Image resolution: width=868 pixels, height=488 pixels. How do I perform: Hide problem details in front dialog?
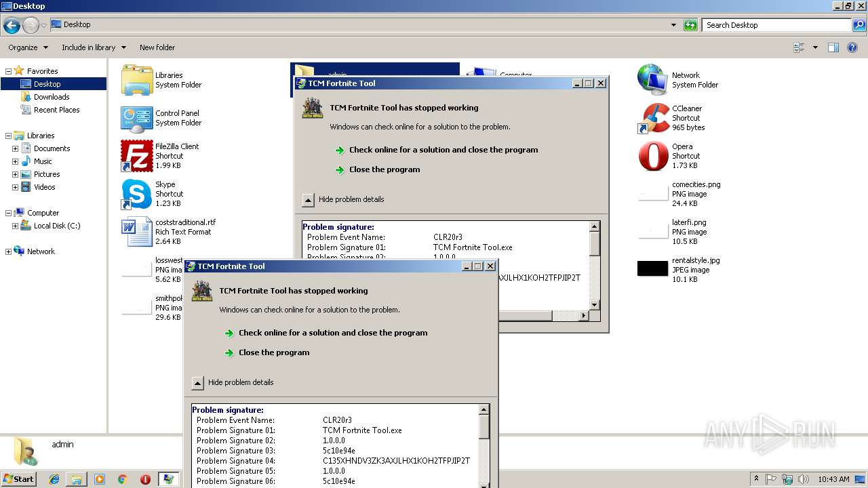click(x=197, y=383)
